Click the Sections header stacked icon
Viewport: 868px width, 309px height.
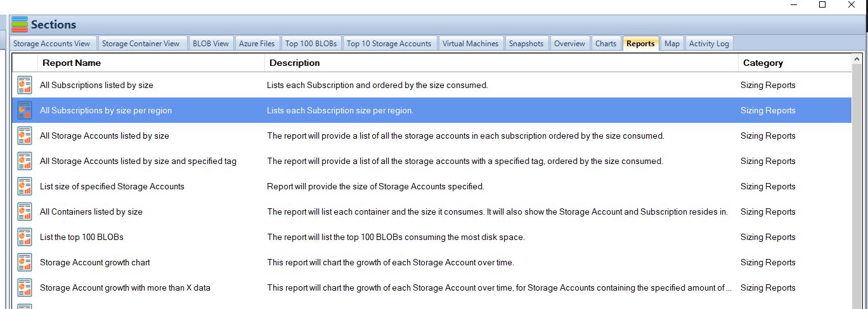tap(20, 25)
